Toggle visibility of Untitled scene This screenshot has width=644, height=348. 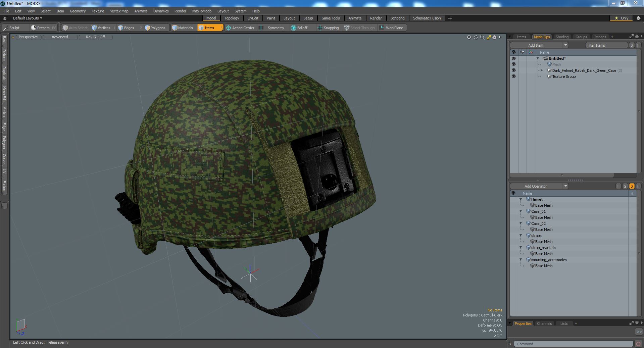[513, 58]
